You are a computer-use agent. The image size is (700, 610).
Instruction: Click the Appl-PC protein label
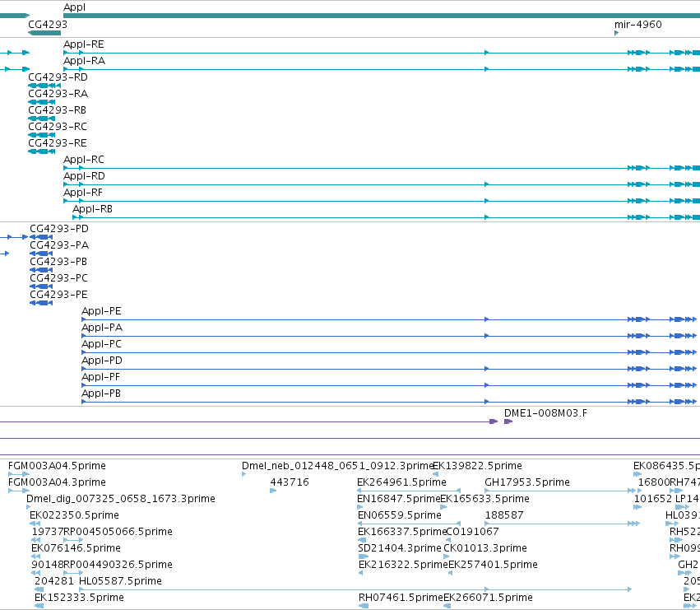point(101,344)
